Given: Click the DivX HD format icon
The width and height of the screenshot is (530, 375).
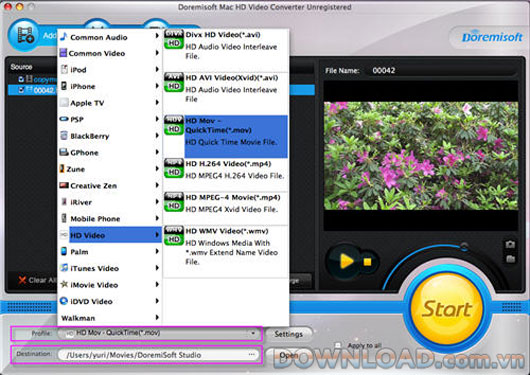Looking at the screenshot, I should point(174,39).
